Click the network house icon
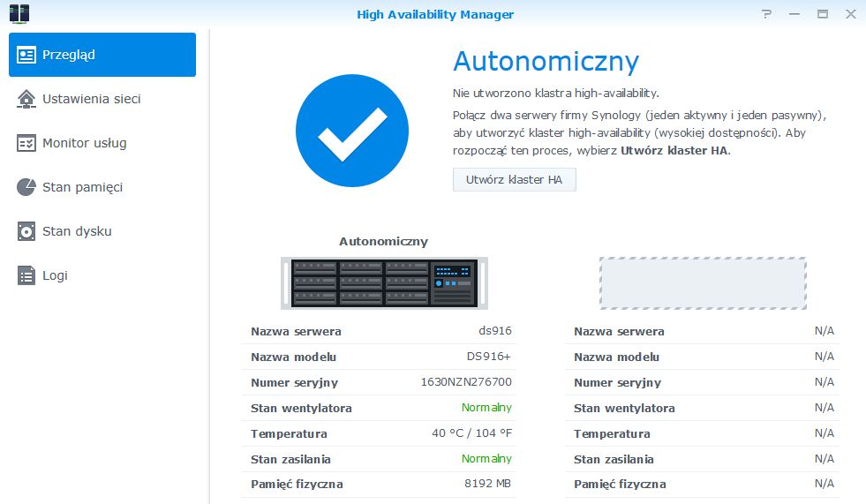Viewport: 866px width, 504px height. coord(26,99)
